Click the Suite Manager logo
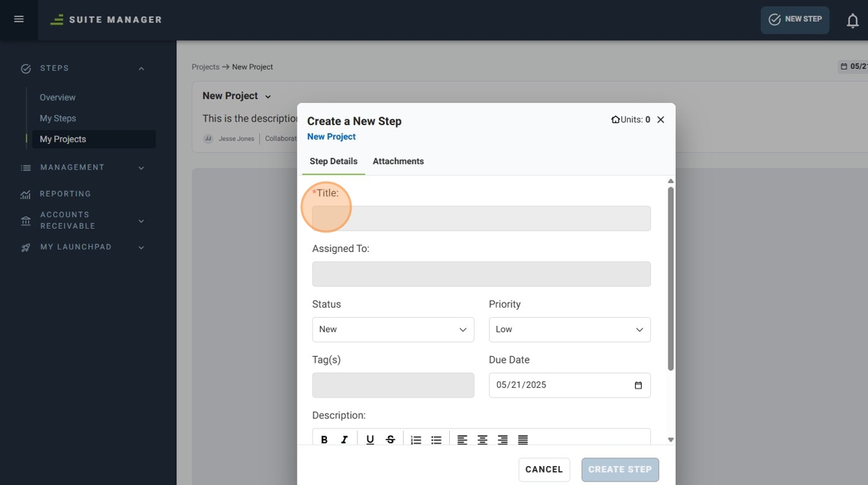This screenshot has height=485, width=868. tap(106, 20)
